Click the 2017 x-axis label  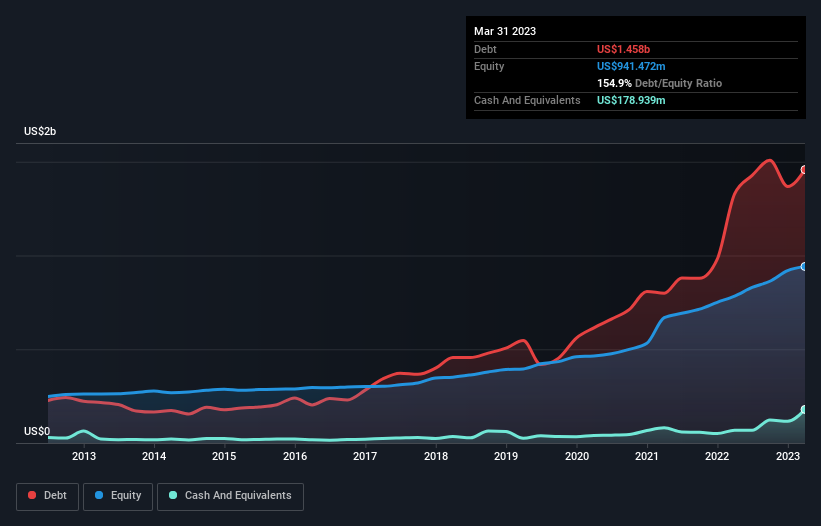point(365,456)
